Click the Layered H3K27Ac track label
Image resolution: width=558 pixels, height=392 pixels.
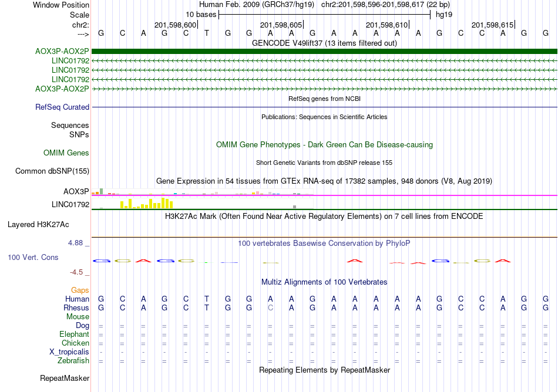38,225
